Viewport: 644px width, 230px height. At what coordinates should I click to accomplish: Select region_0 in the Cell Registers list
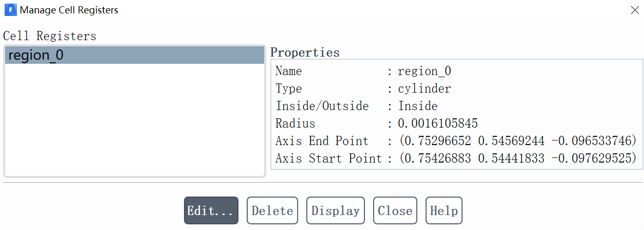pos(36,55)
